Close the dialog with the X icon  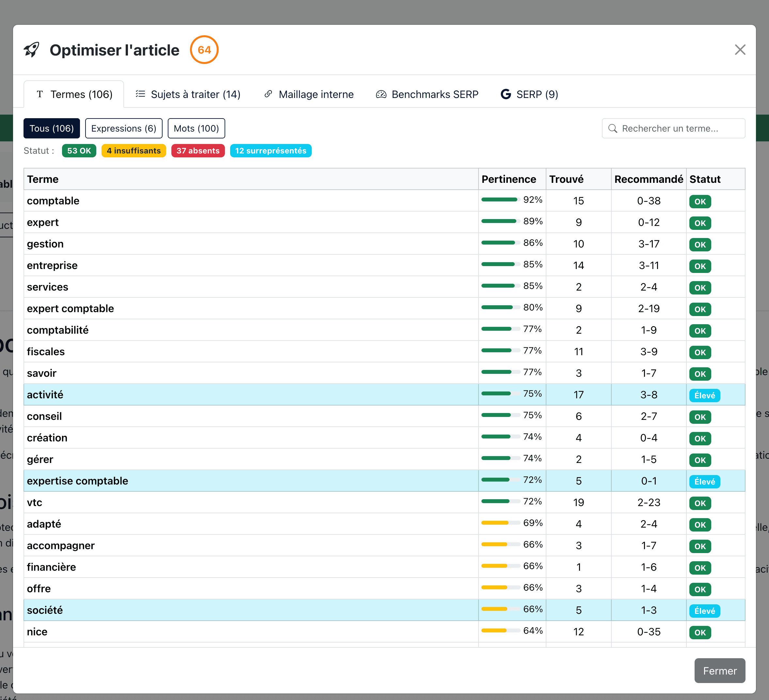coord(740,50)
